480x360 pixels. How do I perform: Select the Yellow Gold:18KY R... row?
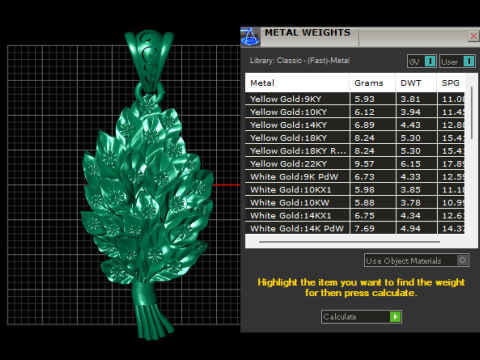(x=355, y=151)
